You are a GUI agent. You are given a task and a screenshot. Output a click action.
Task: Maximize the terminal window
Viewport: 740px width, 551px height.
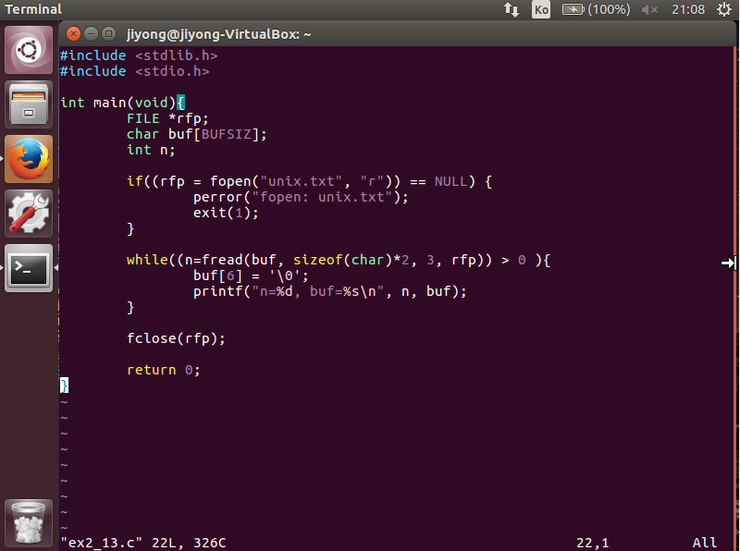(x=109, y=34)
